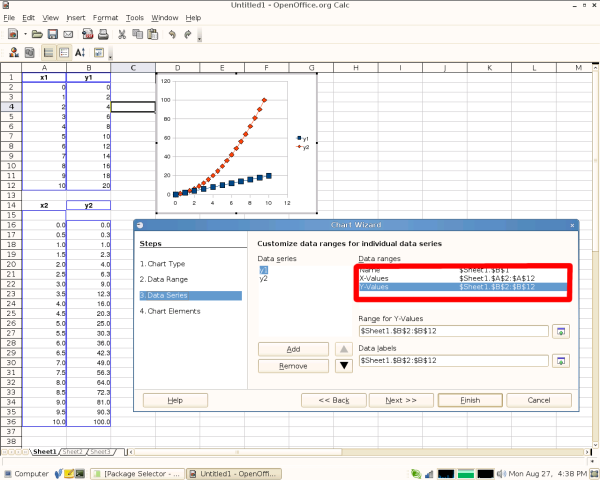Click the Open folder icon
The width and height of the screenshot is (600, 480).
37,34
